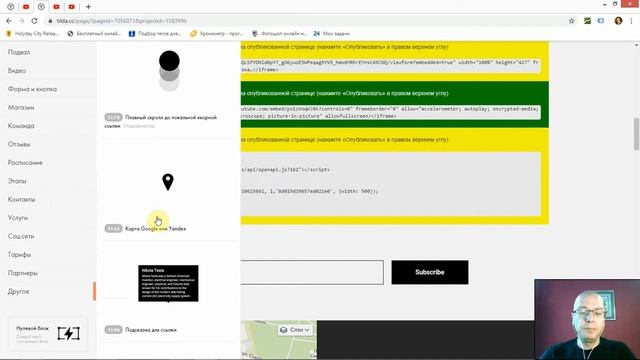Click the green extension icon in toolbar
The image size is (640, 360).
(587, 21)
